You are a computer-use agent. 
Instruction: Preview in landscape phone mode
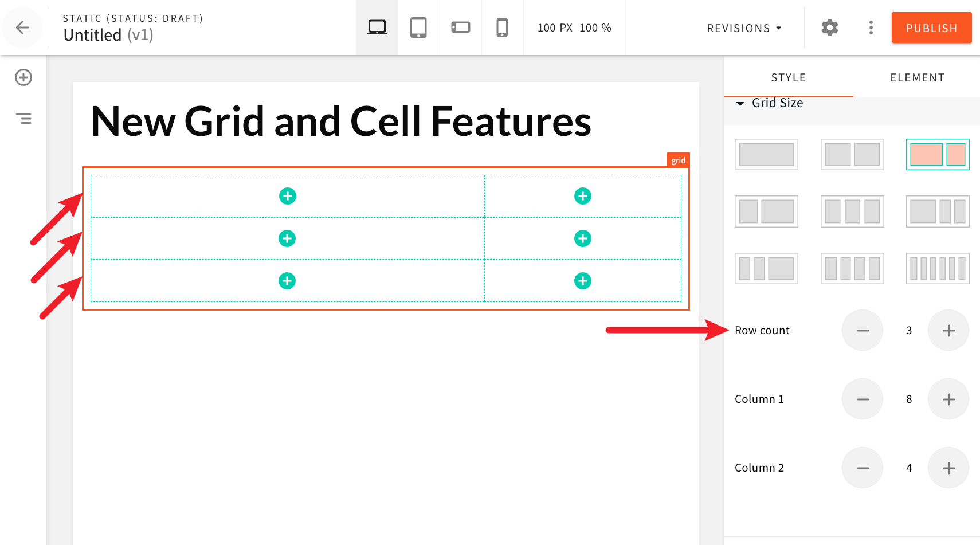(x=460, y=27)
